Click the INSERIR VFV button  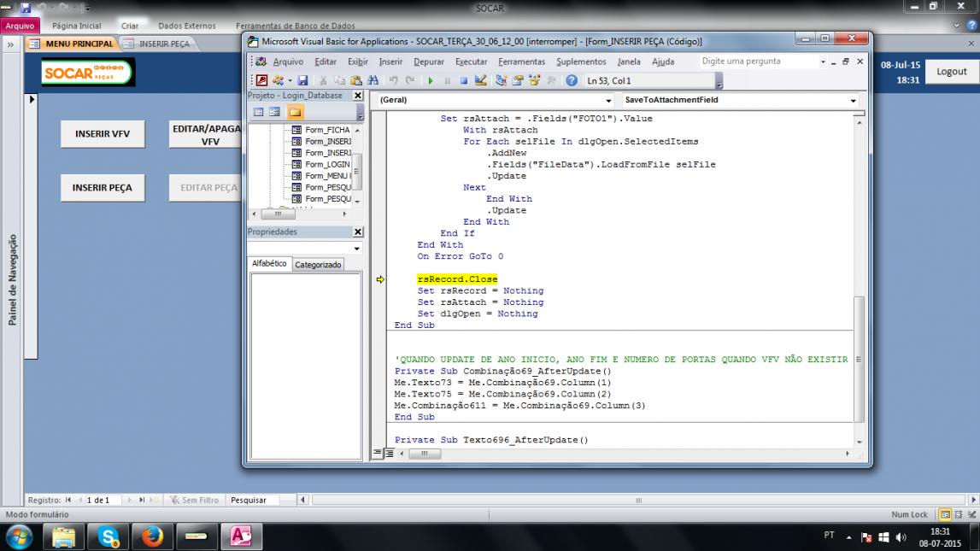click(103, 133)
